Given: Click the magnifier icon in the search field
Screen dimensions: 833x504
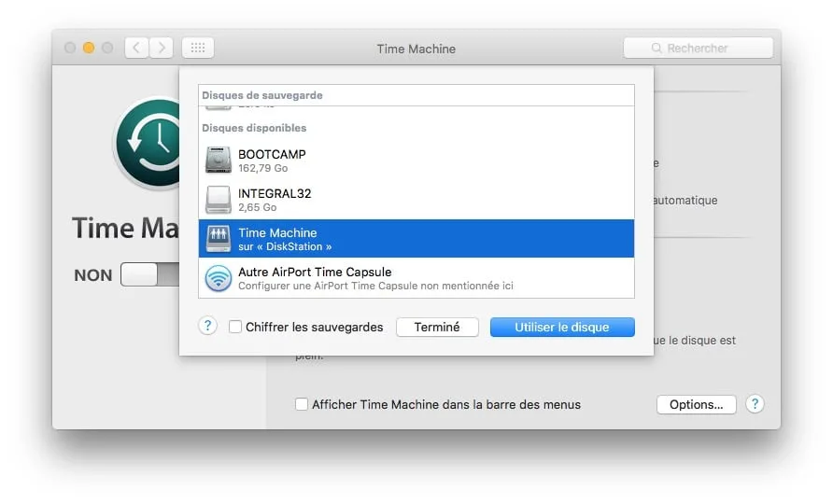Looking at the screenshot, I should [657, 48].
